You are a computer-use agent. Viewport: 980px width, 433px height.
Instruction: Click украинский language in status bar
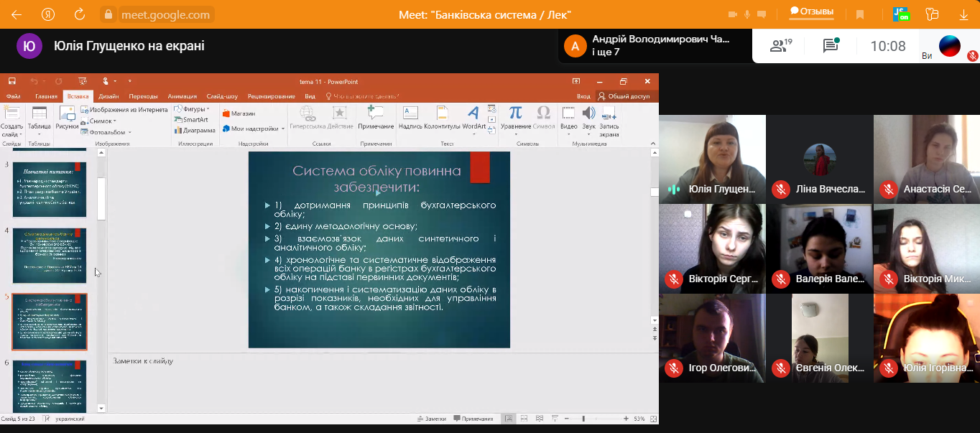(70, 419)
